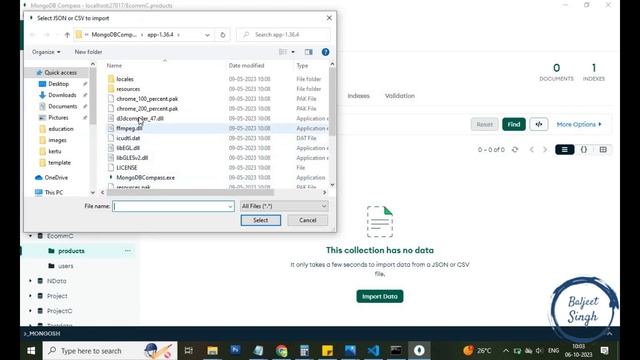Viewport: 640px width, 360px height.
Task: Open the education folder shortcut
Action: tap(60, 129)
